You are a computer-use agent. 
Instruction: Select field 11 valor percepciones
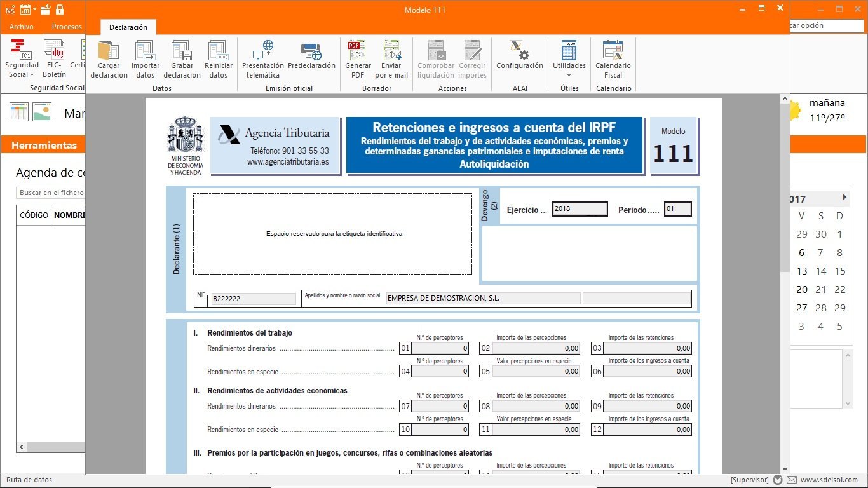(x=536, y=430)
